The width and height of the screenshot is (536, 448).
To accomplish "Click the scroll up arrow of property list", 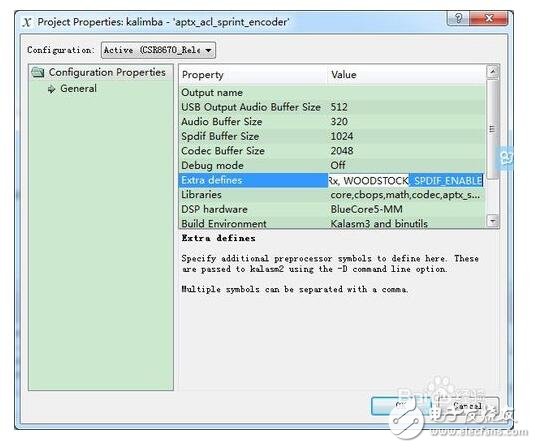I will [493, 71].
